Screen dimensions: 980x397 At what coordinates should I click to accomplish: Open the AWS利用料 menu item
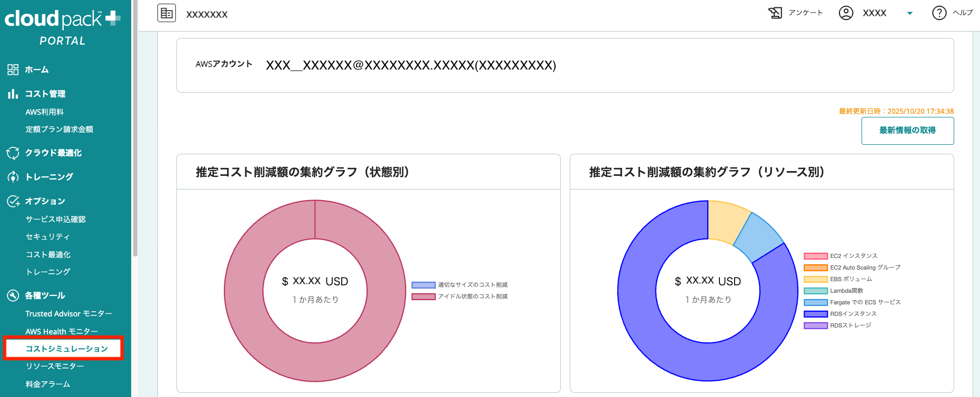click(x=45, y=112)
